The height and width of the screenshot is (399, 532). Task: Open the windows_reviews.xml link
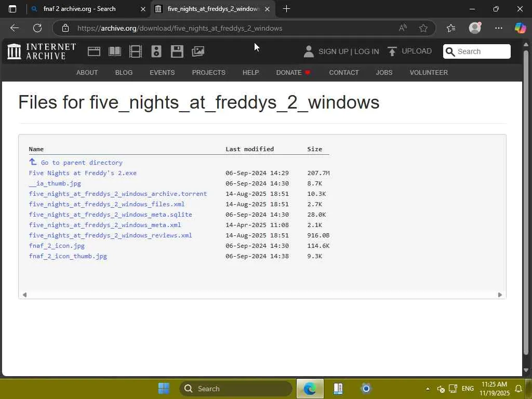[x=110, y=235]
